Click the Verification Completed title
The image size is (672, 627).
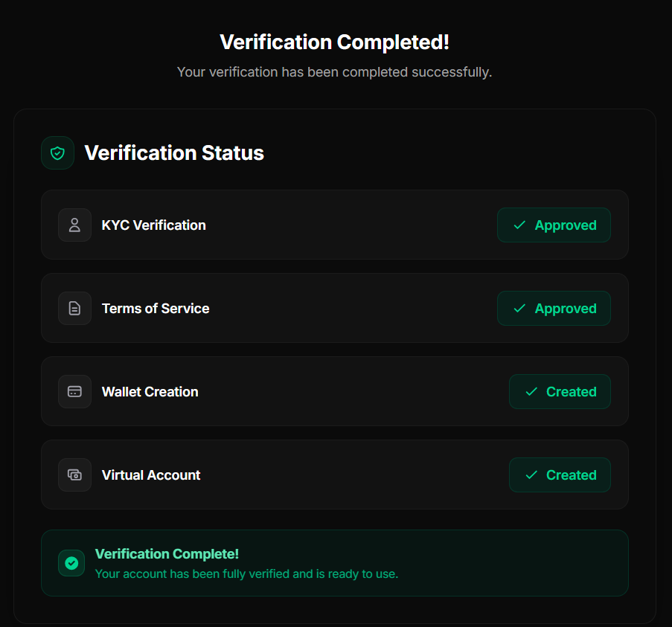[334, 42]
